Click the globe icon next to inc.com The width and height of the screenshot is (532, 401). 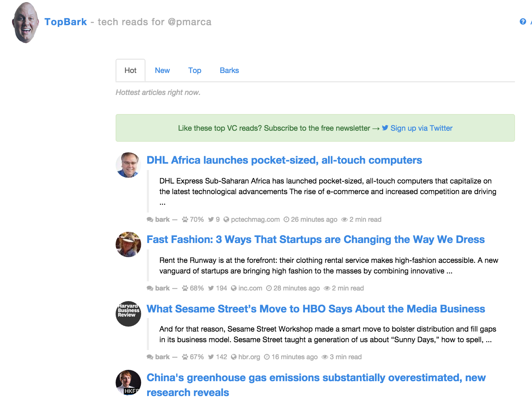(x=234, y=288)
